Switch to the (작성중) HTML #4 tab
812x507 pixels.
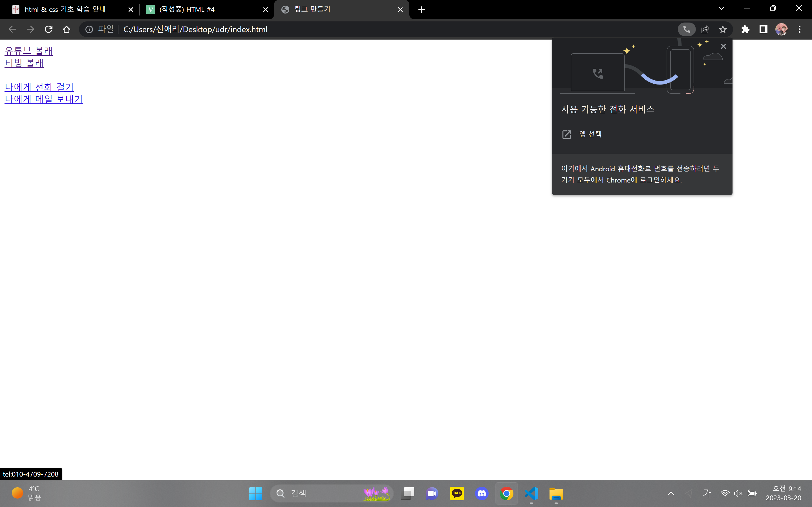pyautogui.click(x=187, y=9)
